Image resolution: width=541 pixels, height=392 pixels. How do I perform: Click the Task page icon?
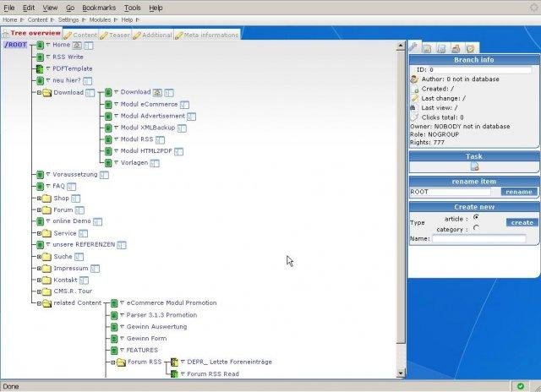tap(475, 166)
